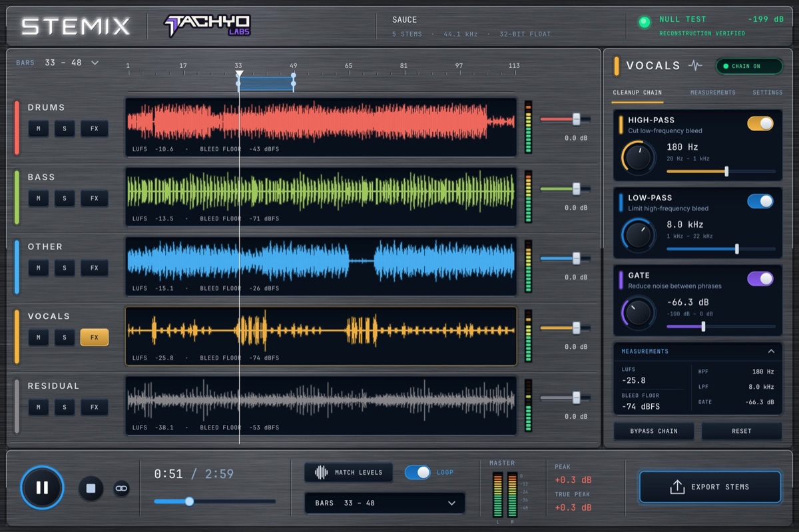Screen dimensions: 799x532
Task: Click the 0:51 elapsed time readout
Action: coord(168,474)
